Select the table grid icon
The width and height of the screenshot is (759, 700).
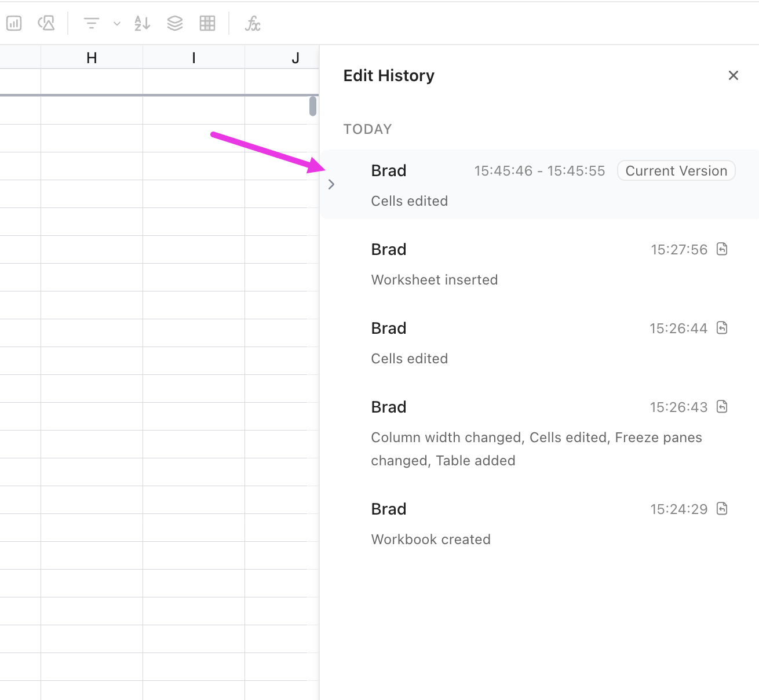[207, 23]
